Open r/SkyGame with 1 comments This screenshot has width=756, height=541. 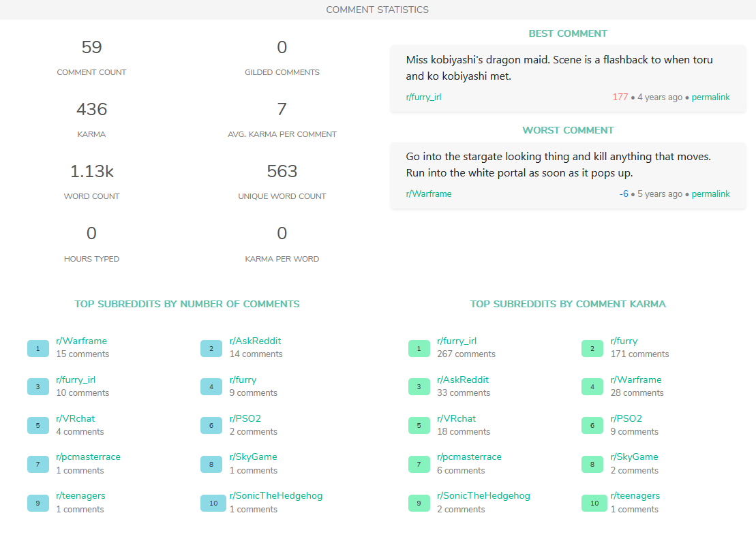[253, 457]
